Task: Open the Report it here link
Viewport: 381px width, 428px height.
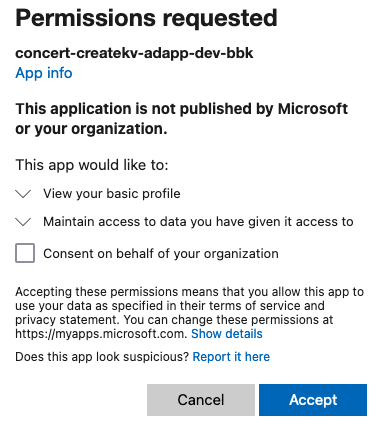Action: 231,357
